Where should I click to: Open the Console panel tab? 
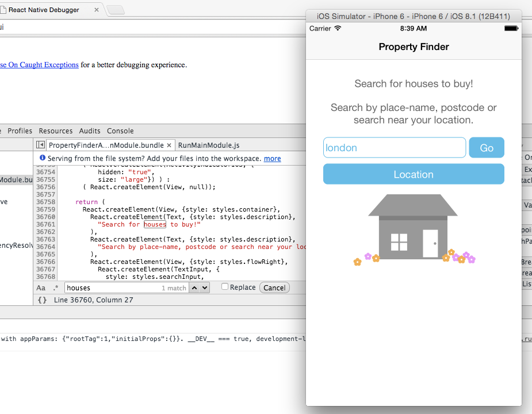tap(120, 131)
